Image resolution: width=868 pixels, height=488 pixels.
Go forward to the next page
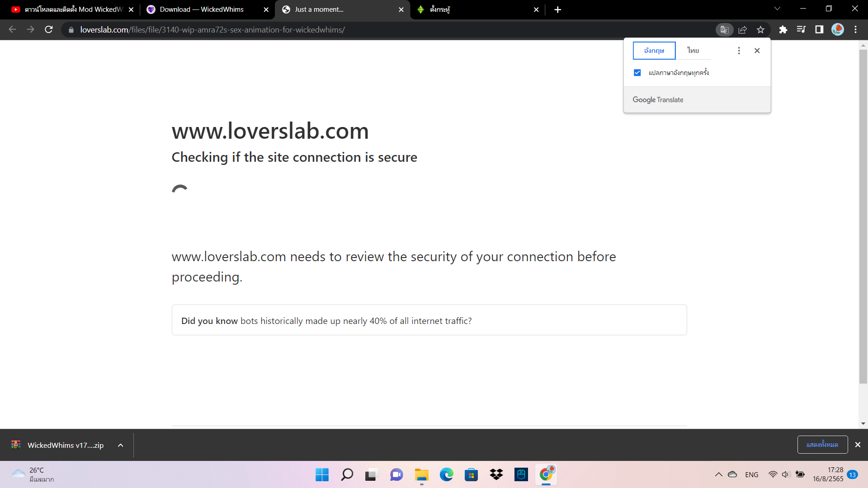click(x=30, y=29)
